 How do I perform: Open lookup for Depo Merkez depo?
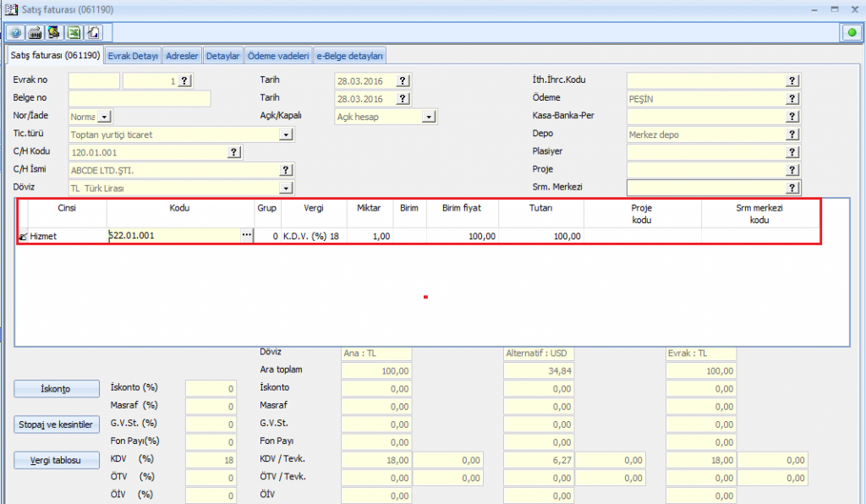[x=792, y=134]
